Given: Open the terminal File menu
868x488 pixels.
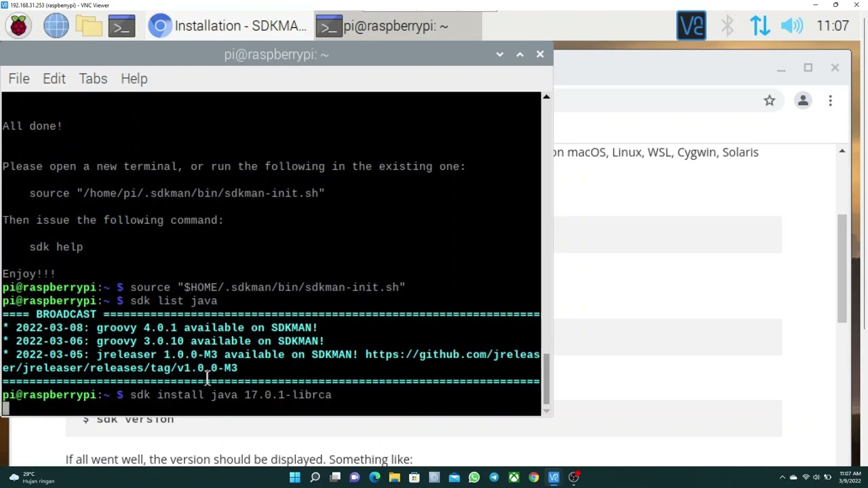Looking at the screenshot, I should tap(19, 79).
